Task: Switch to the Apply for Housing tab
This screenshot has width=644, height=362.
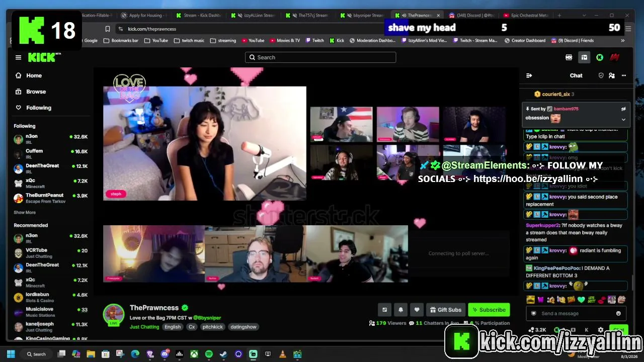Action: tap(144, 15)
